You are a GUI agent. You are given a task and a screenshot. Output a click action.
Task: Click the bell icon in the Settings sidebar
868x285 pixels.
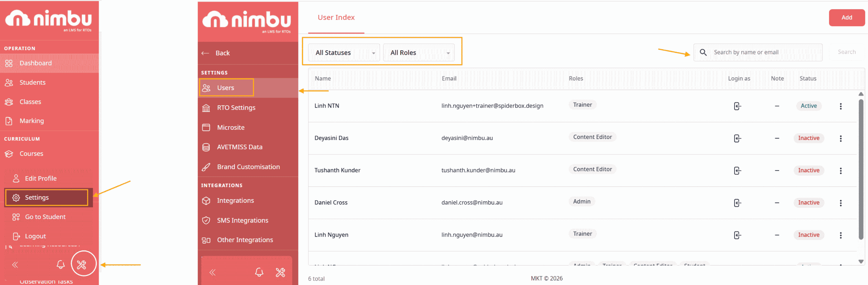coord(259,272)
